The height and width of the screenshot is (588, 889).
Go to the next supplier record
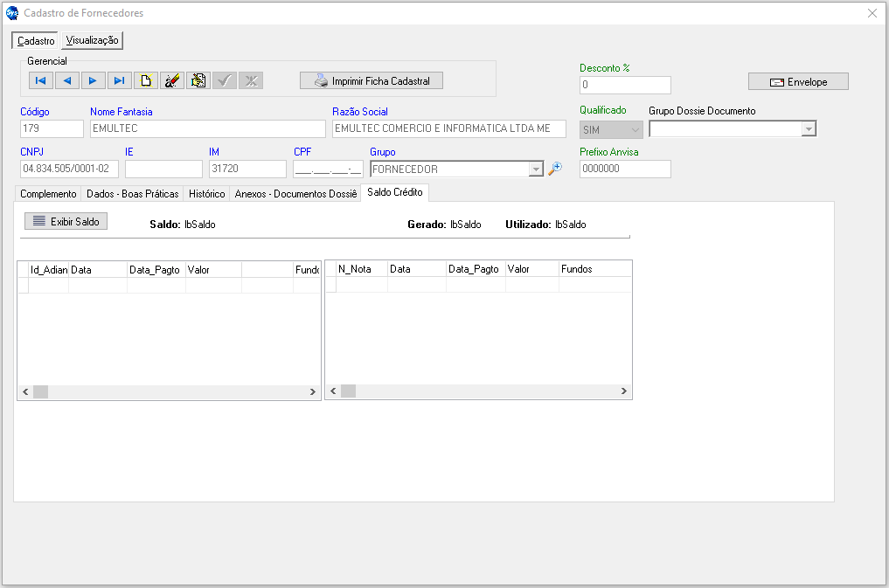94,80
